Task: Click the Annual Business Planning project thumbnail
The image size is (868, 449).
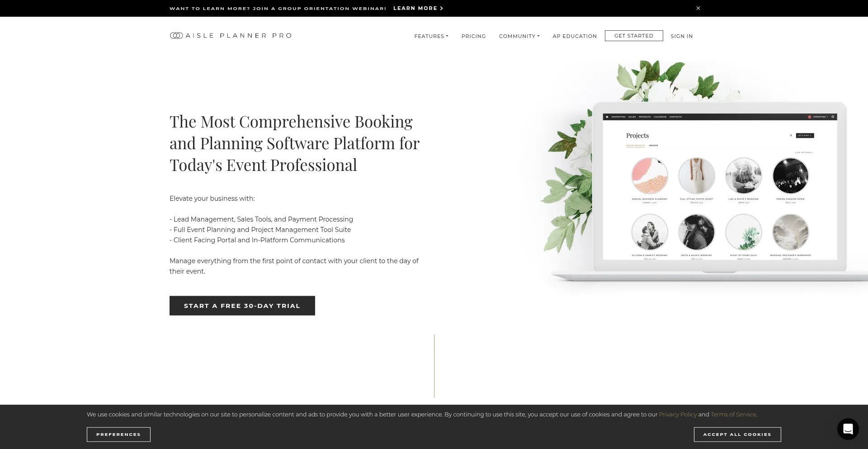Action: (x=650, y=176)
